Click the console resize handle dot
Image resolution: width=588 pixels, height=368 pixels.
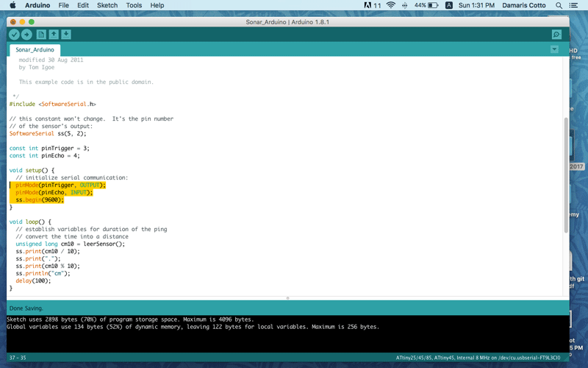[287, 298]
